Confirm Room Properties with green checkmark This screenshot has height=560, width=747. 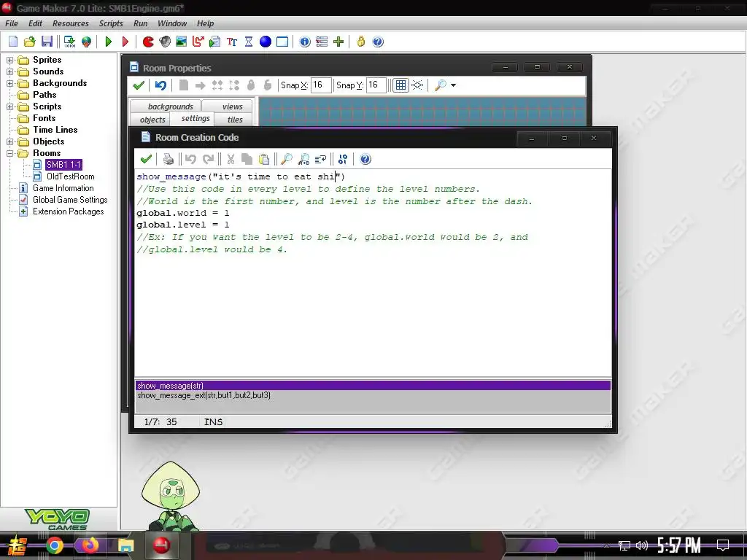(x=139, y=85)
